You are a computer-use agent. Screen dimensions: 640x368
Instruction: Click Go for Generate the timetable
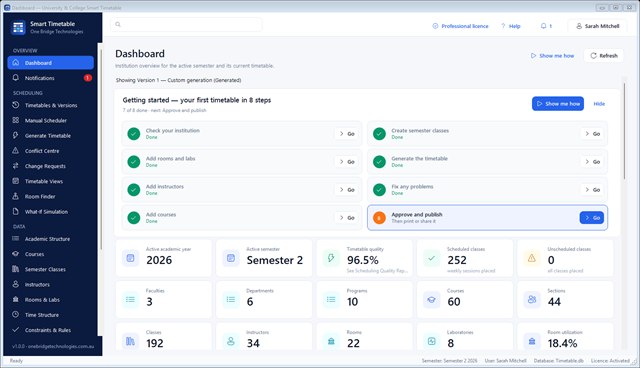coord(592,162)
